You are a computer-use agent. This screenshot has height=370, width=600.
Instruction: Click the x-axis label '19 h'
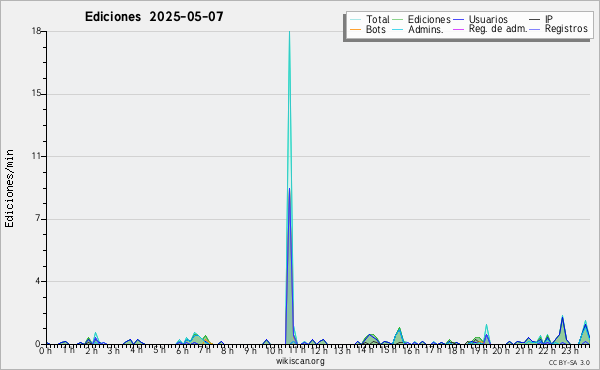tap(478, 350)
